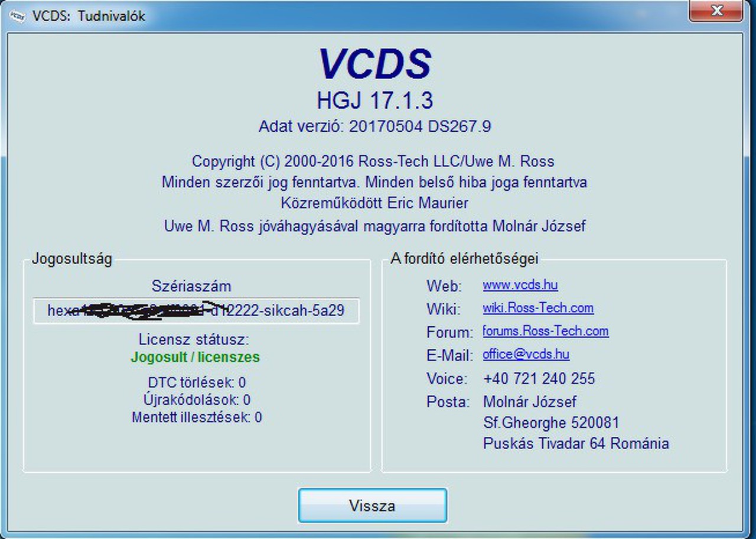Open the www.vcds.hu web link
756x539 pixels.
pos(520,285)
